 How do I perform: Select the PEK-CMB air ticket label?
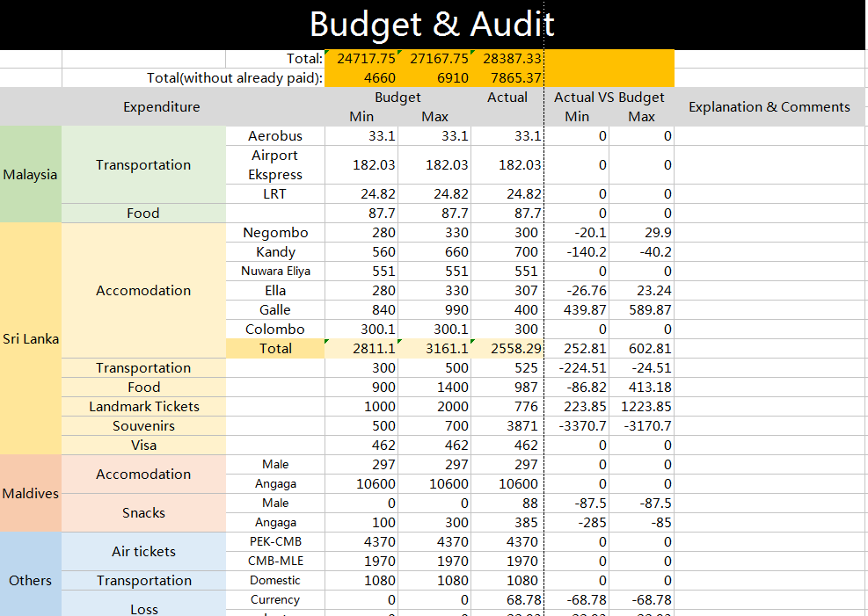tap(275, 542)
